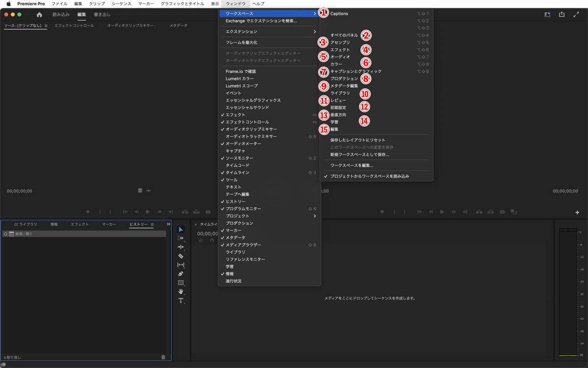
Task: Open シーケンス menu
Action: tap(122, 3)
